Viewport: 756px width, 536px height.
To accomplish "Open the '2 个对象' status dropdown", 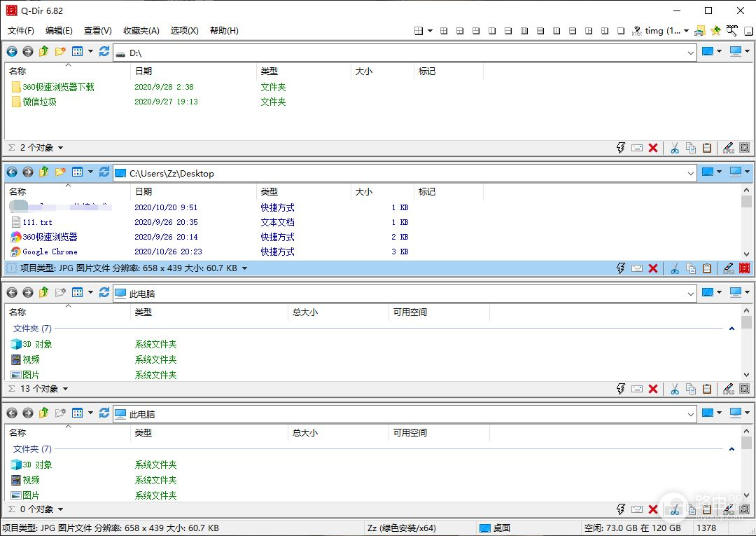I will point(60,148).
